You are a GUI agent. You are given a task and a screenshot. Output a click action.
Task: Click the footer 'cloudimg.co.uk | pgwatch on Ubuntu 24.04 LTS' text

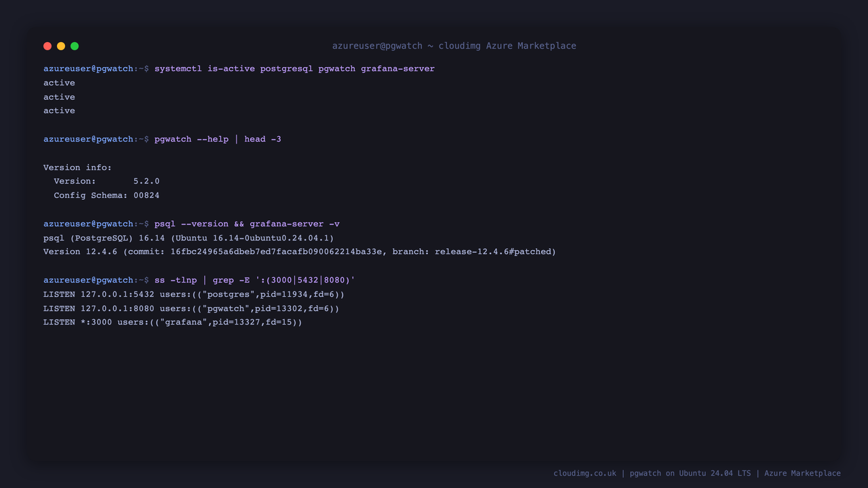(x=652, y=473)
